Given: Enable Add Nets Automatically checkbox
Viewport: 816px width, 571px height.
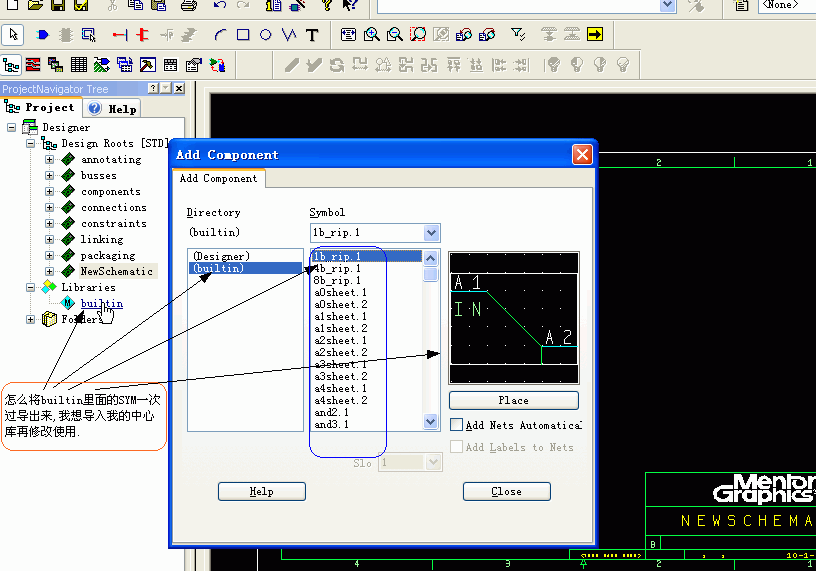Looking at the screenshot, I should pos(457,425).
